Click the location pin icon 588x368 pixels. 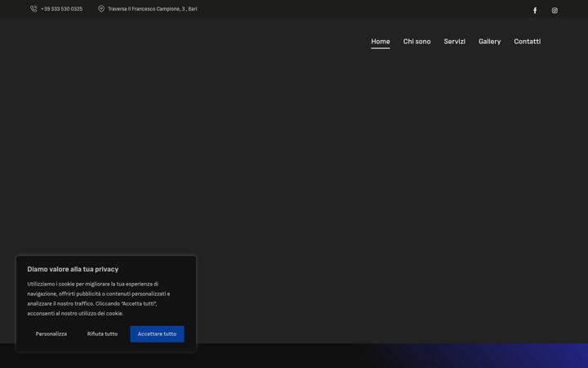pos(101,9)
